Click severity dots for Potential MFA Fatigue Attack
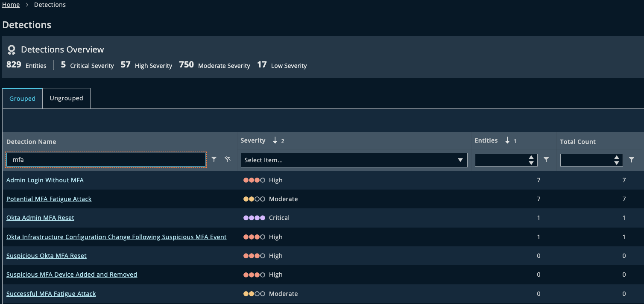Viewport: 644px width, 304px height. (x=254, y=199)
